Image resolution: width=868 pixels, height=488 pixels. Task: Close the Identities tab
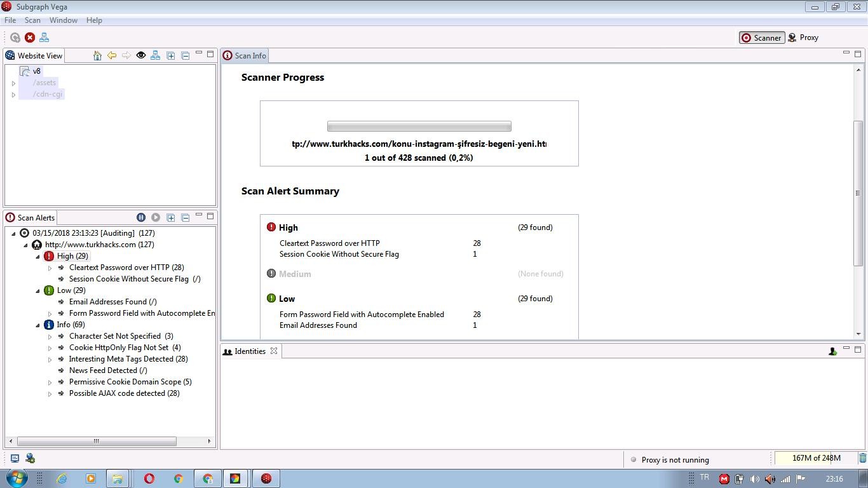pos(274,351)
